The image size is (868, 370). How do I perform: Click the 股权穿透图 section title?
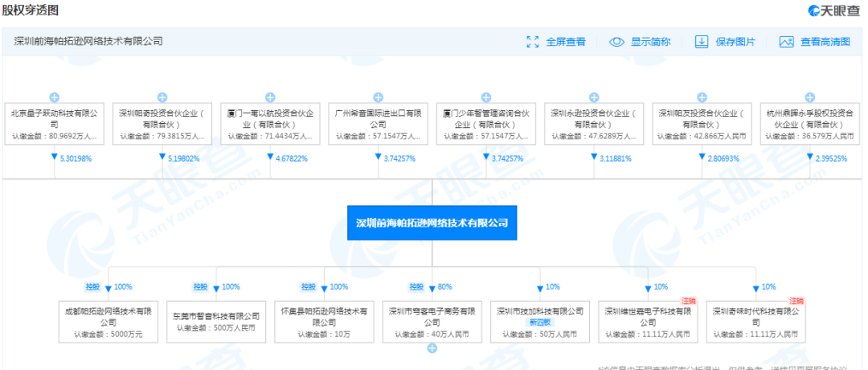tap(30, 10)
